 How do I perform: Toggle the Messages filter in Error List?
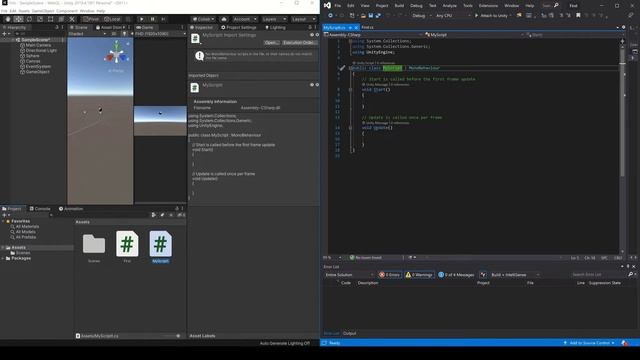456,275
